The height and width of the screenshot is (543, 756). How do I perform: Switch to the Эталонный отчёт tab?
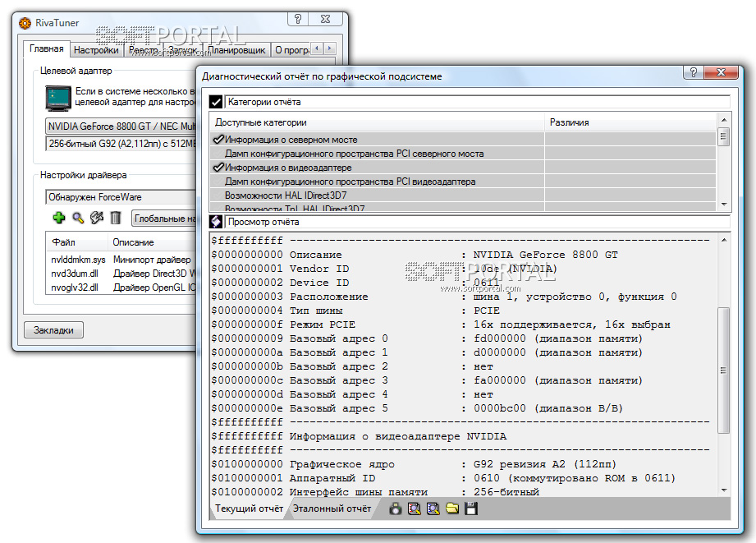click(332, 508)
